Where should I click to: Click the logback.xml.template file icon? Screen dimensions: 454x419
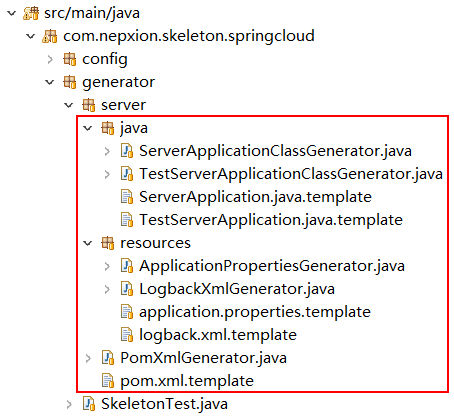[127, 335]
